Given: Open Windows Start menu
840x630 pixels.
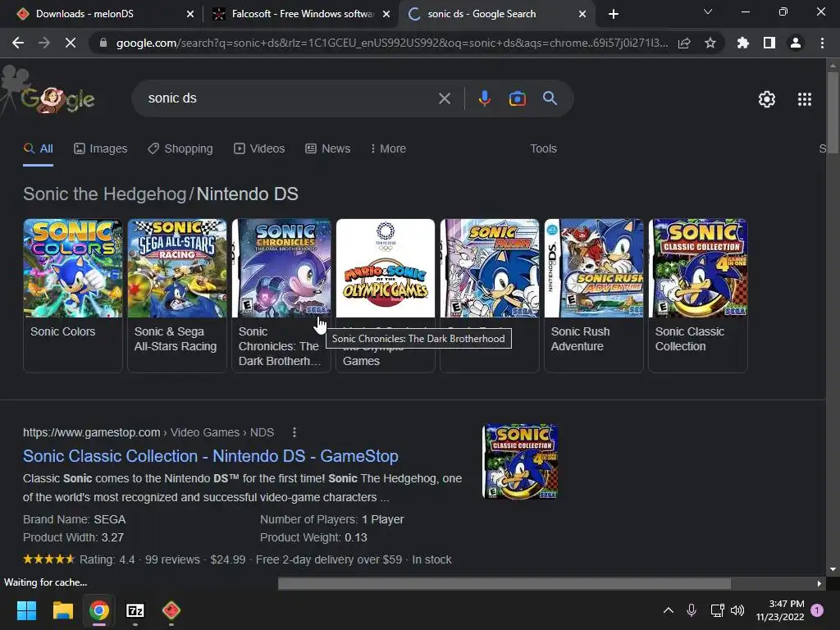Looking at the screenshot, I should pos(26,610).
